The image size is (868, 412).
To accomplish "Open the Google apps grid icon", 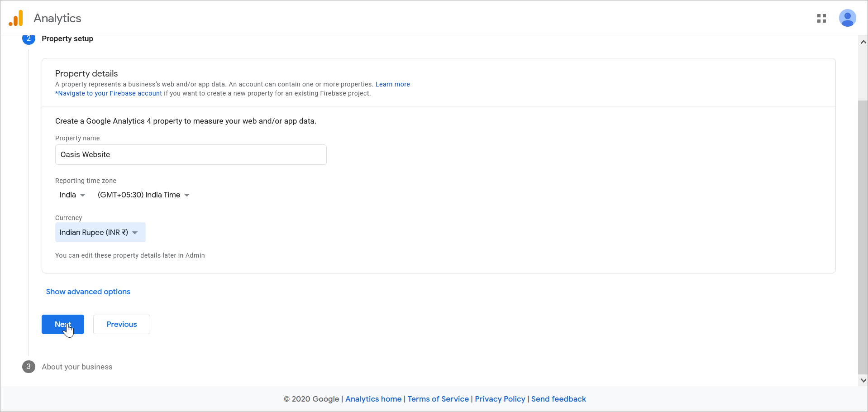I will (821, 18).
